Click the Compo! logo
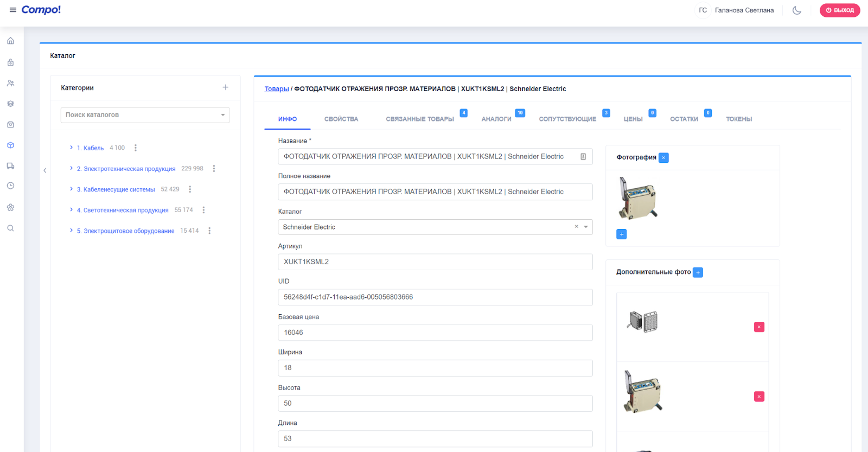This screenshot has height=452, width=868. pyautogui.click(x=41, y=10)
